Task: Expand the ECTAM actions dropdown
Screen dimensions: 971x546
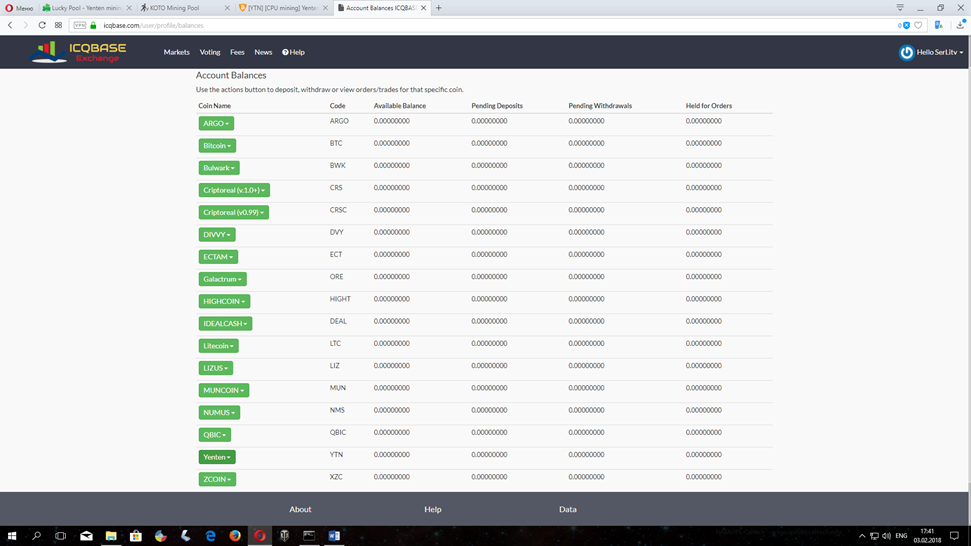Action: [x=218, y=257]
